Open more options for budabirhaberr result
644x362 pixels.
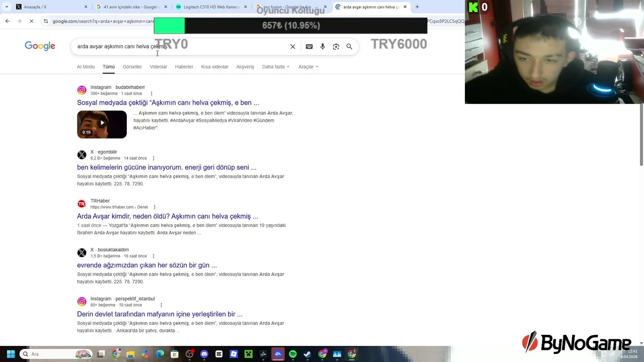[151, 94]
